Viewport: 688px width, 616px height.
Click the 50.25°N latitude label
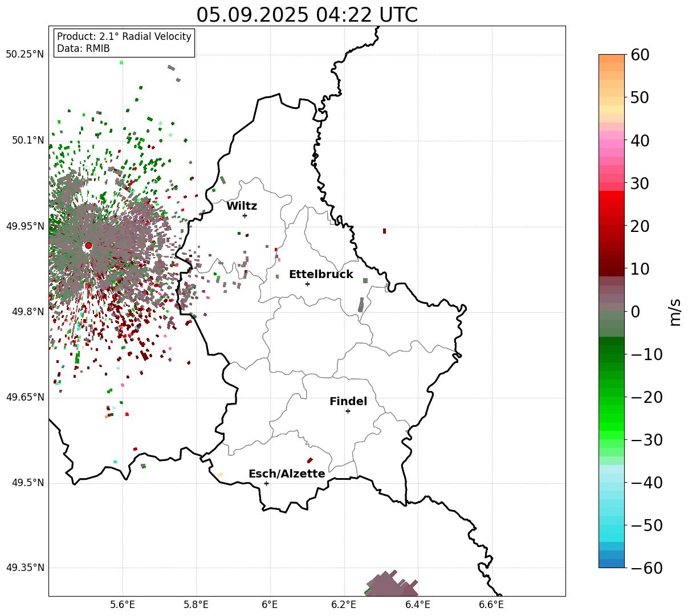(25, 54)
